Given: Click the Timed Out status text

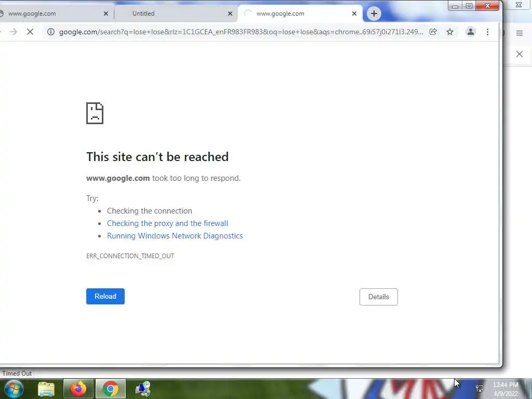Looking at the screenshot, I should coord(17,373).
